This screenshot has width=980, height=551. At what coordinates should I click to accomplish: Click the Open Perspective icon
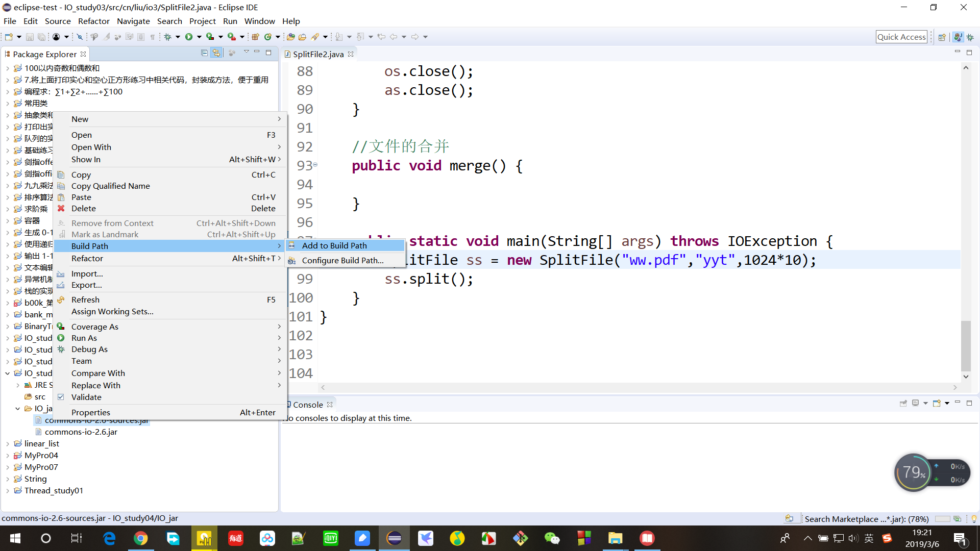pos(942,37)
